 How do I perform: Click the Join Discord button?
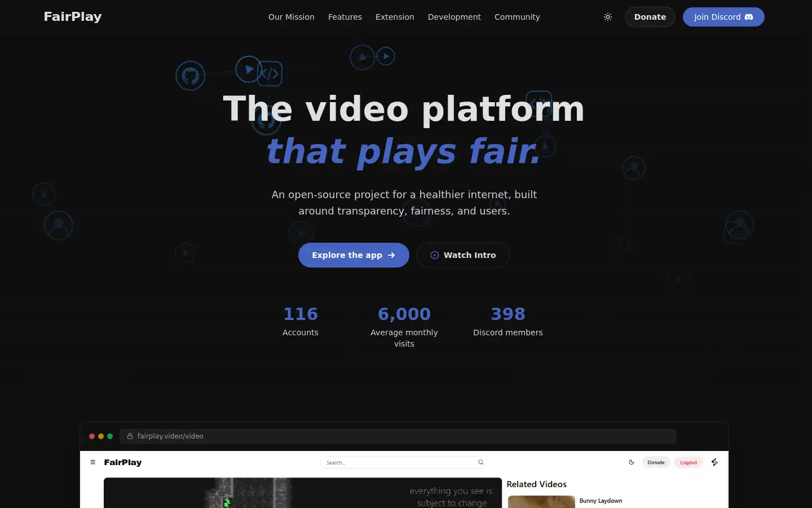(x=723, y=17)
